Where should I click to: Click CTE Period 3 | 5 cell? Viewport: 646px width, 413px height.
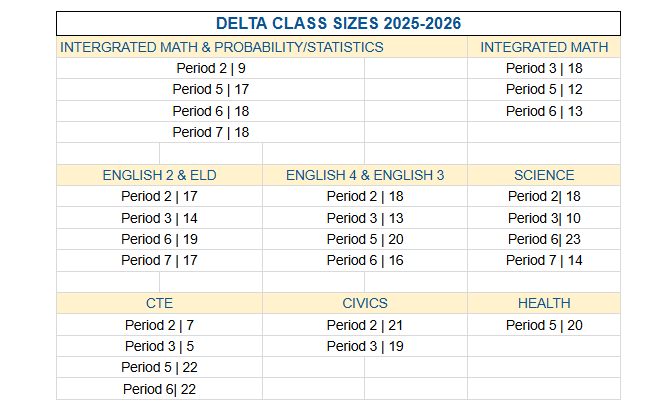pyautogui.click(x=159, y=346)
